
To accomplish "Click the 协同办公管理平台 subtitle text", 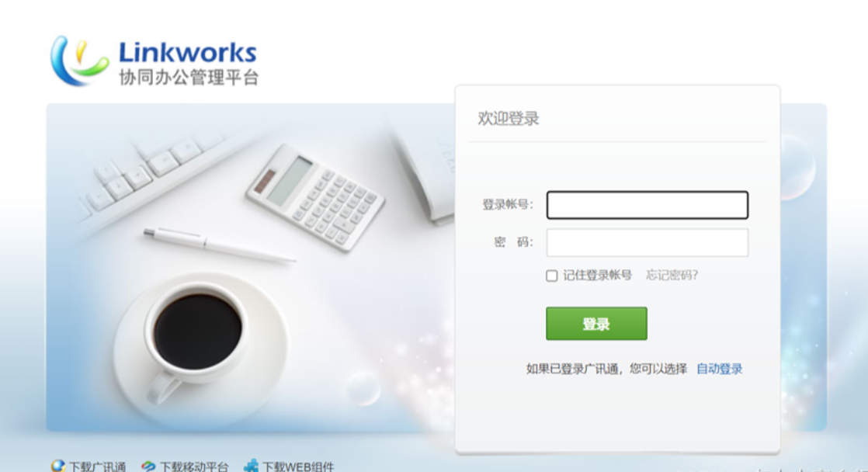I will coord(189,78).
